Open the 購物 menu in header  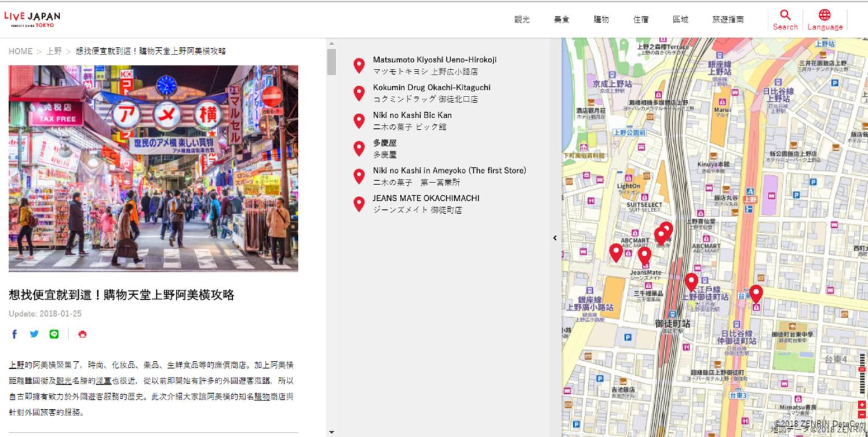click(x=601, y=20)
